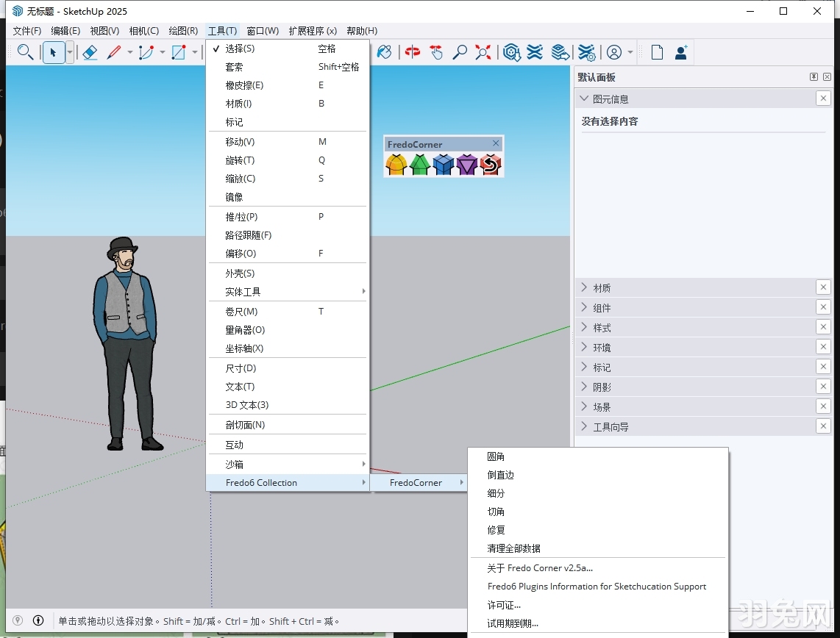840x638 pixels.
Task: Select the Zoom tool
Action: pos(461,52)
